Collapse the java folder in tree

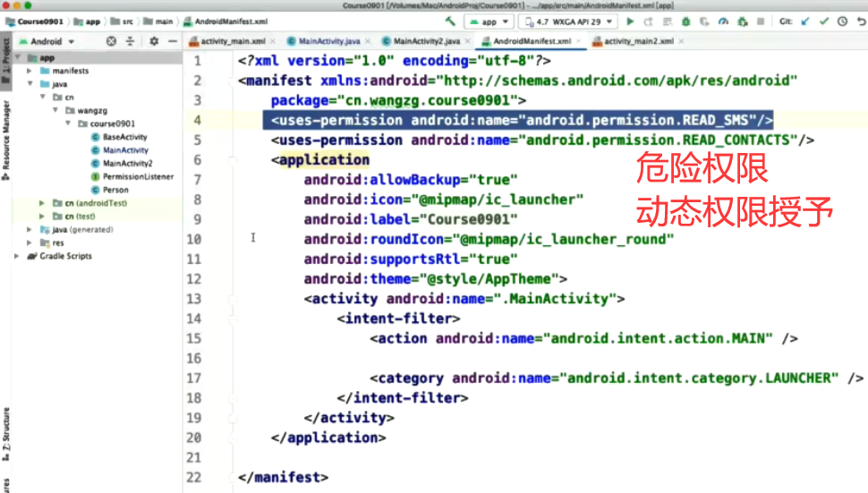(30, 84)
